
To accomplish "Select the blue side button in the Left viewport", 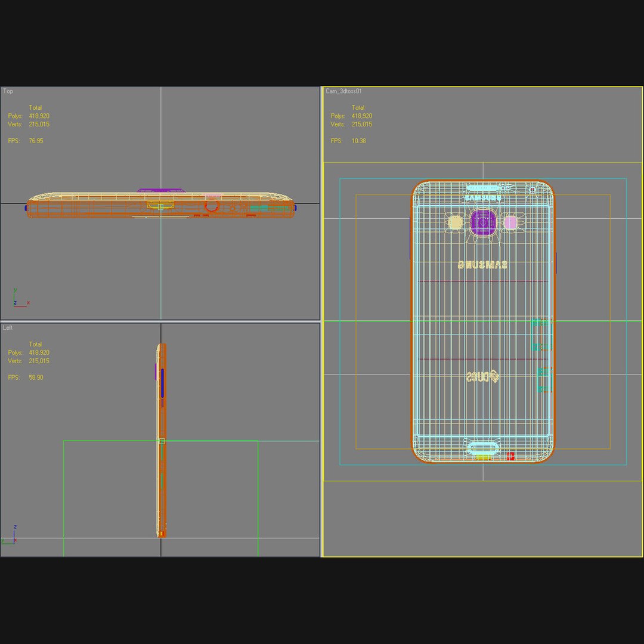I will (x=162, y=383).
